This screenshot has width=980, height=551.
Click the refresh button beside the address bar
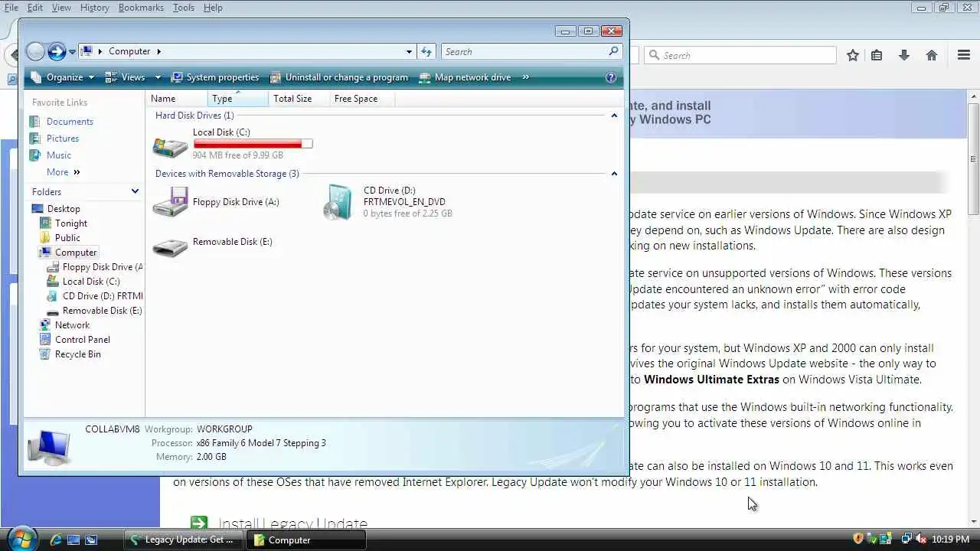coord(427,51)
